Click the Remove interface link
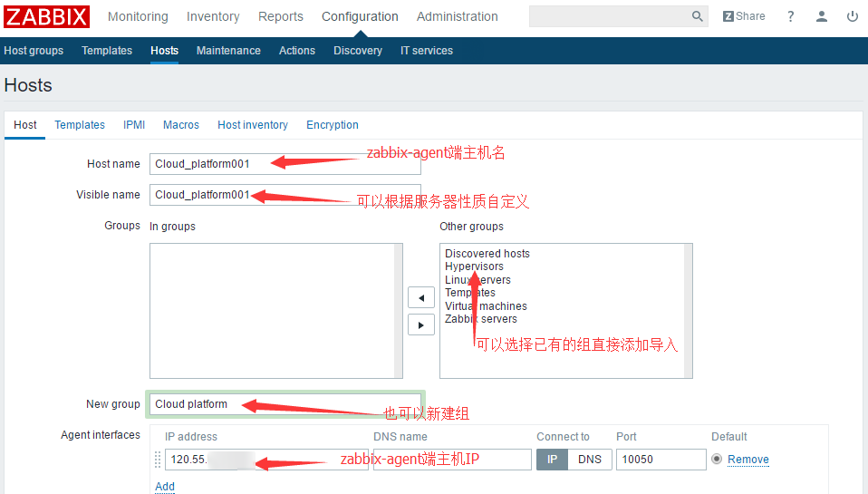Screen dimensions: 868x494 coord(747,460)
